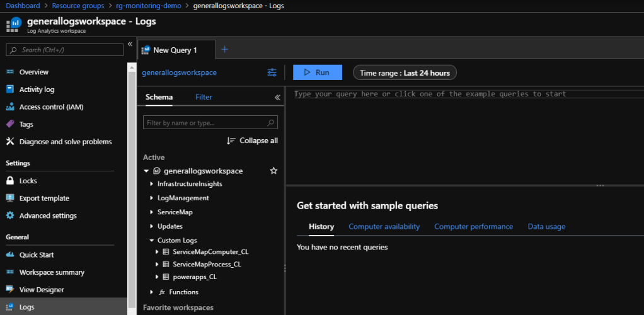Expand the ServiceMapComputer_CL table
This screenshot has width=644, height=315.
pos(157,252)
